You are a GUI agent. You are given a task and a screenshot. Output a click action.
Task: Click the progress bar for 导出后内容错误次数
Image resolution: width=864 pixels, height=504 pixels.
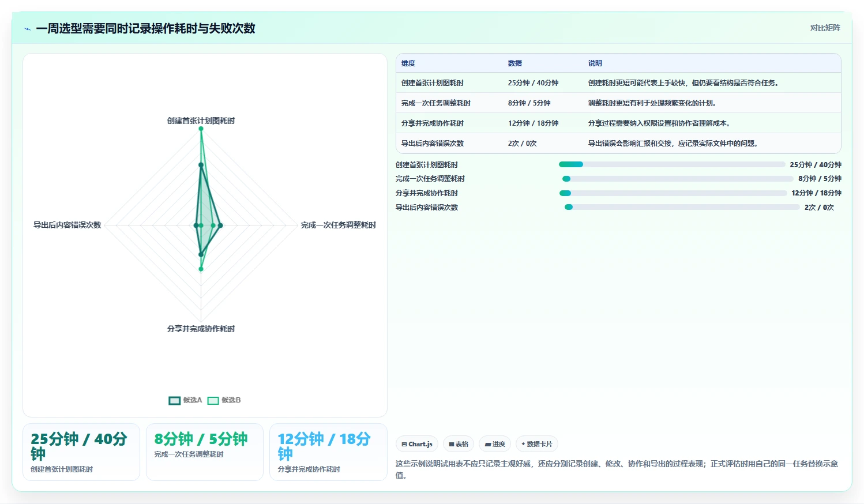click(682, 207)
